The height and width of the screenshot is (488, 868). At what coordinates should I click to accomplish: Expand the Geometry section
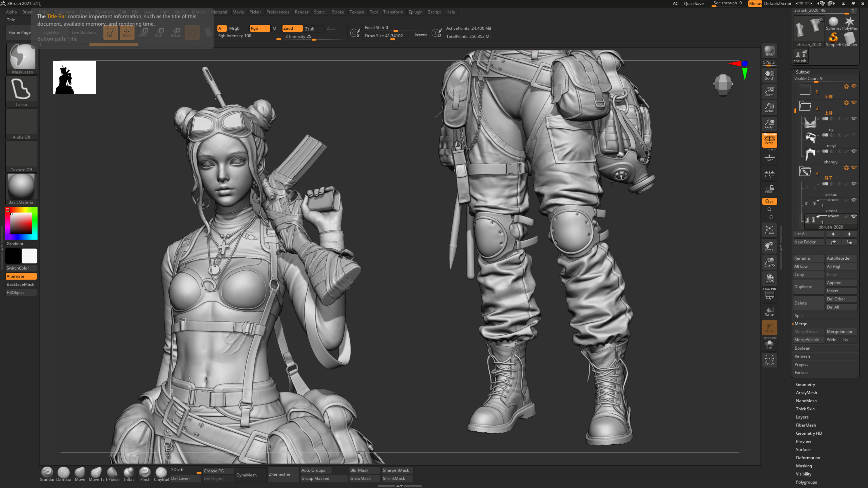pos(805,384)
